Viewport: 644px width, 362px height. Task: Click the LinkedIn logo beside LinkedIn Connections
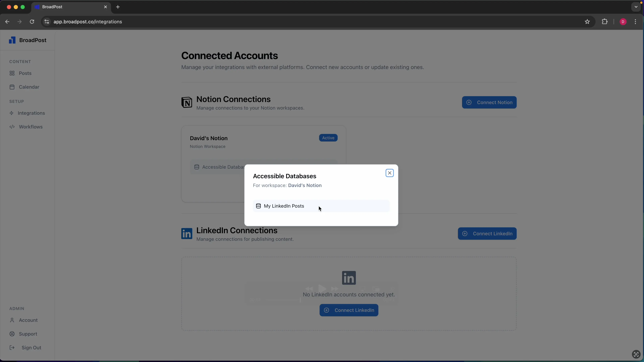coord(187,234)
